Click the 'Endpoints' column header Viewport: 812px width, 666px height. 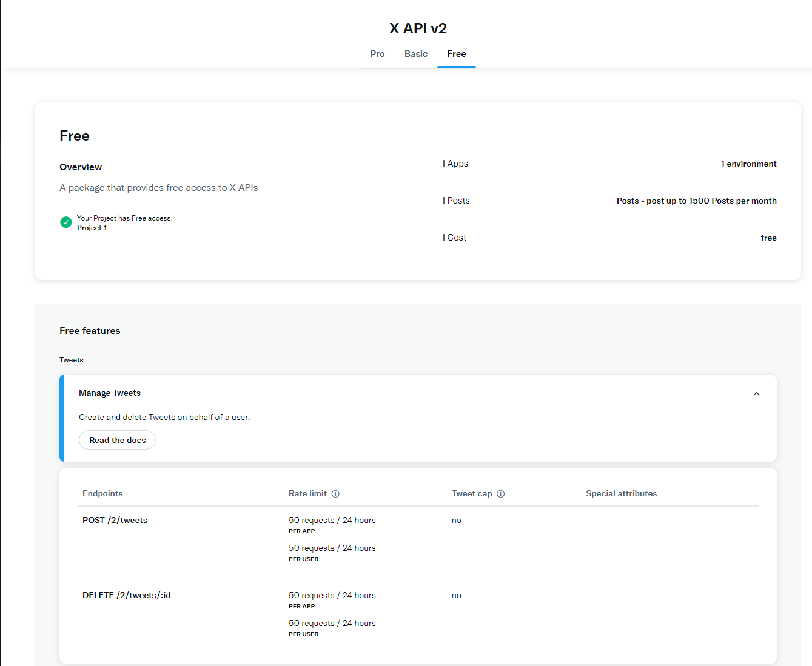102,493
